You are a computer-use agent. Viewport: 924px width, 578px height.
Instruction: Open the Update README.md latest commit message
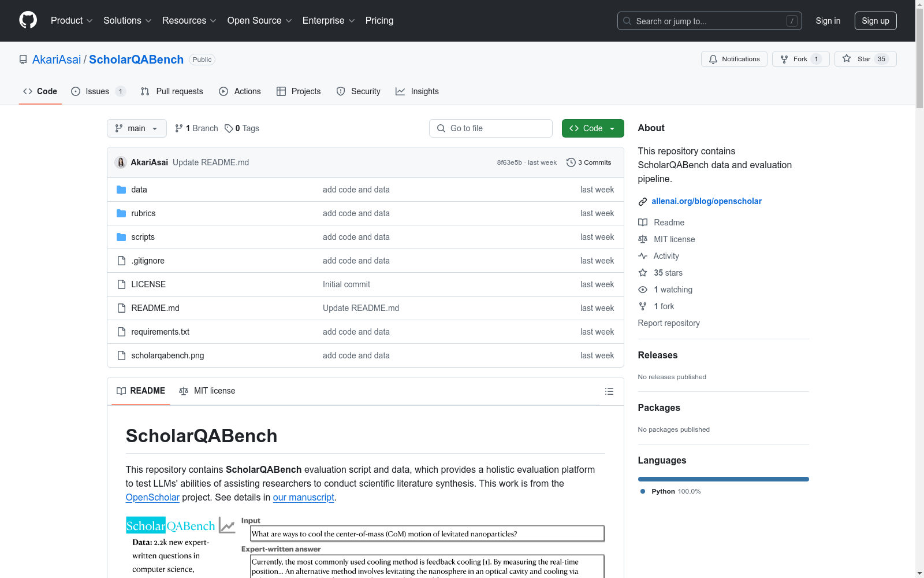[211, 162]
